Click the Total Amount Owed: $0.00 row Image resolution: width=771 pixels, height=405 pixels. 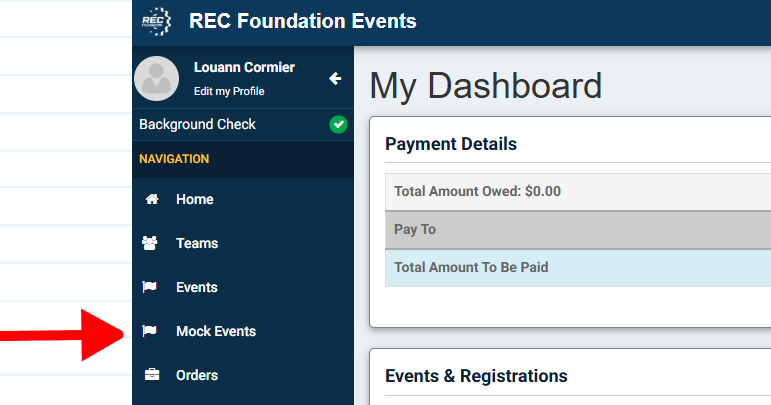tap(578, 192)
